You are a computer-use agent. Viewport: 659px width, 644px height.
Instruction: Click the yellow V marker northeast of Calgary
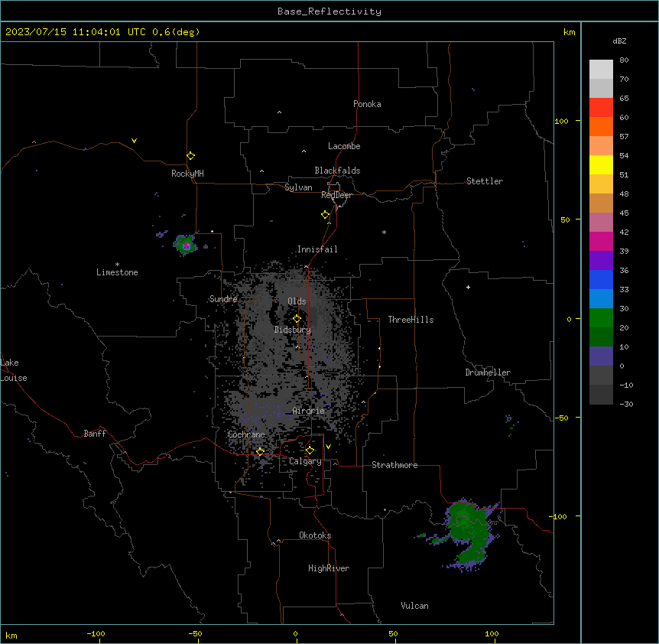(328, 447)
